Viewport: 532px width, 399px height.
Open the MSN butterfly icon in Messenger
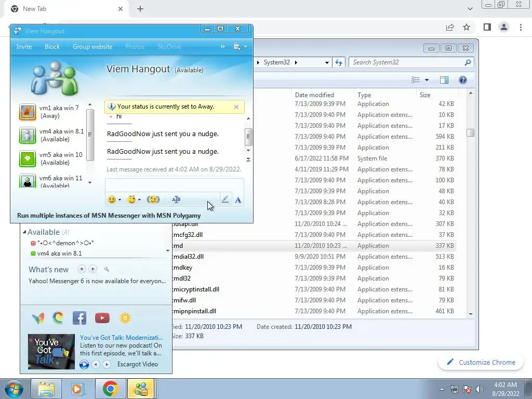(x=38, y=318)
